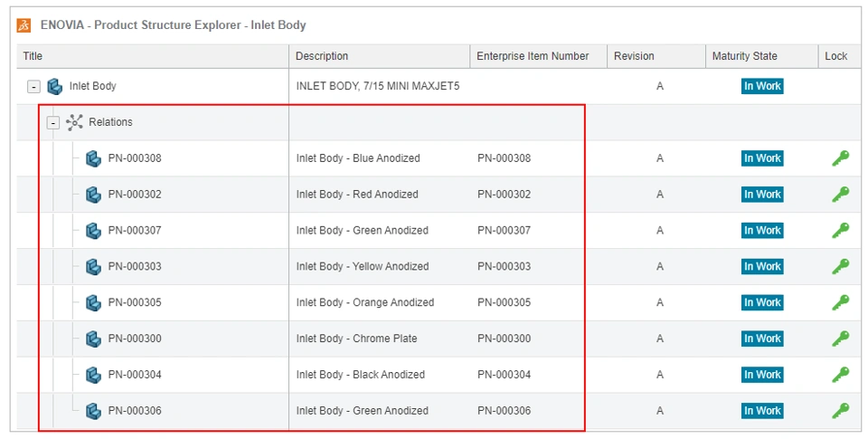Select the Inlet Body - Chrome Plate description
This screenshot has height=439, width=868.
[356, 339]
